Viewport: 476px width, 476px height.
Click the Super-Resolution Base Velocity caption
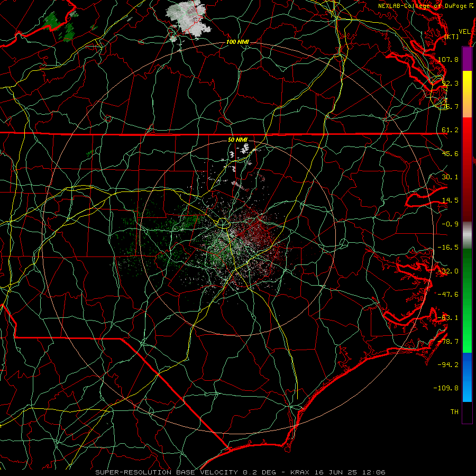(x=240, y=472)
